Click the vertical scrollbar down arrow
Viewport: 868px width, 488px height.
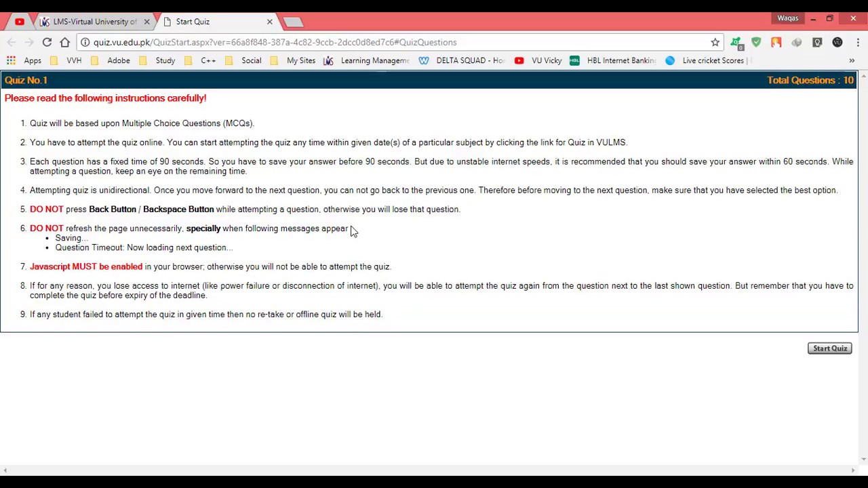863,460
